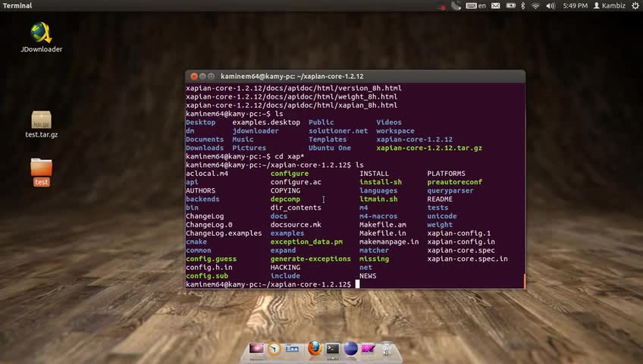This screenshot has width=643, height=364.
Task: Open keyboard layout 'en' indicator
Action: click(477, 6)
